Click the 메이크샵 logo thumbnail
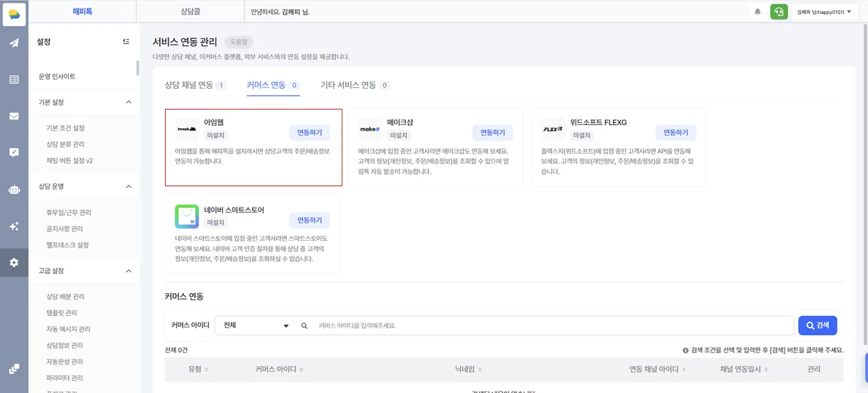The width and height of the screenshot is (868, 393). (370, 129)
